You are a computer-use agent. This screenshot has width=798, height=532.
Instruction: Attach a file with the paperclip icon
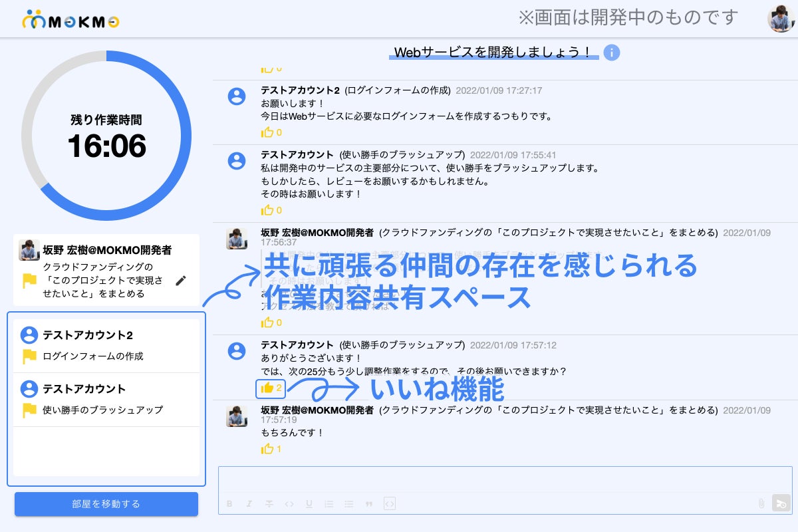[x=761, y=503]
